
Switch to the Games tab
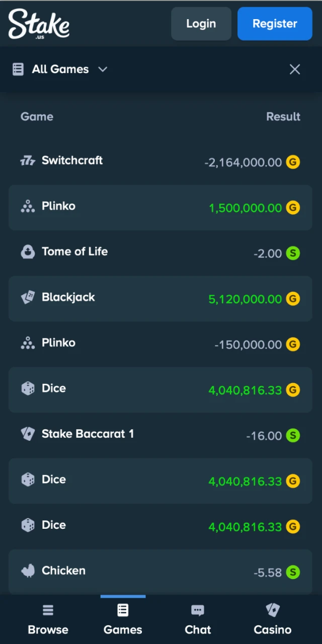(x=123, y=619)
